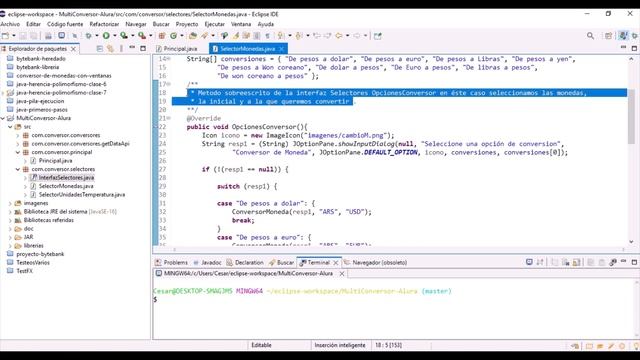Toggle Block Selection mode icon in toolbar
The width and height of the screenshot is (640, 360).
[257, 36]
